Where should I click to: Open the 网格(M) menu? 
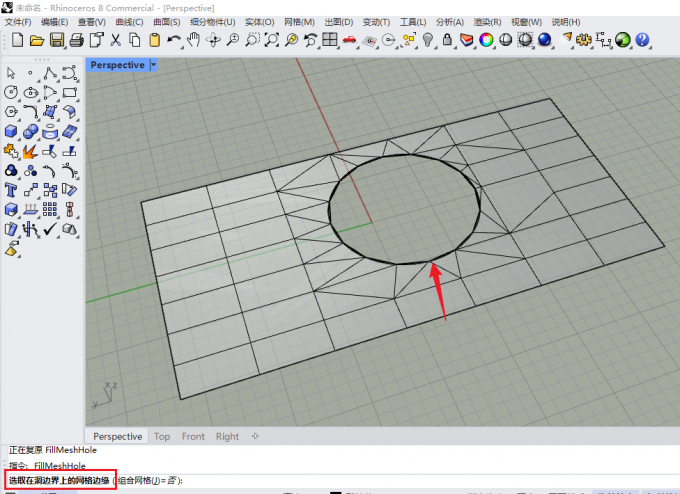click(x=300, y=22)
